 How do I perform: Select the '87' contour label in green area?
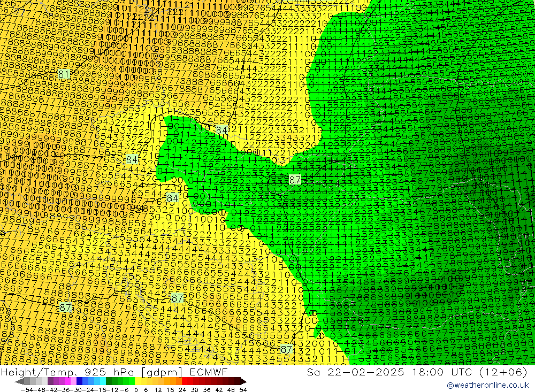click(x=295, y=180)
